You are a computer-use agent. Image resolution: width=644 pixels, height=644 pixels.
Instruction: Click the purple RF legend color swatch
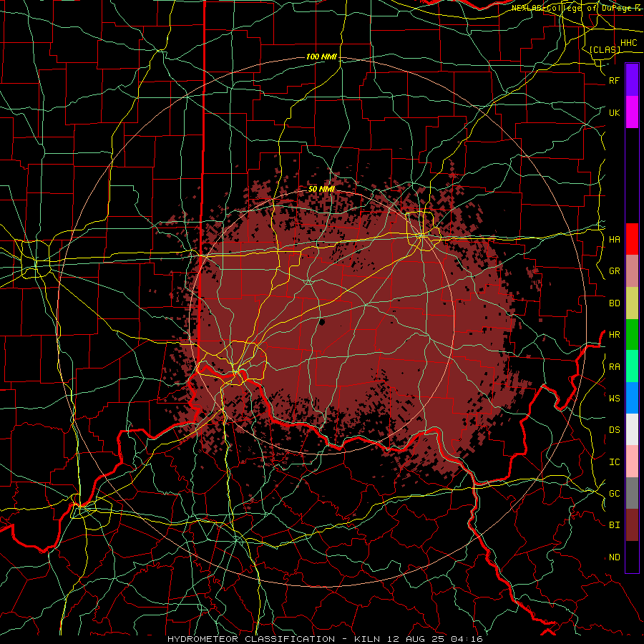(632, 80)
